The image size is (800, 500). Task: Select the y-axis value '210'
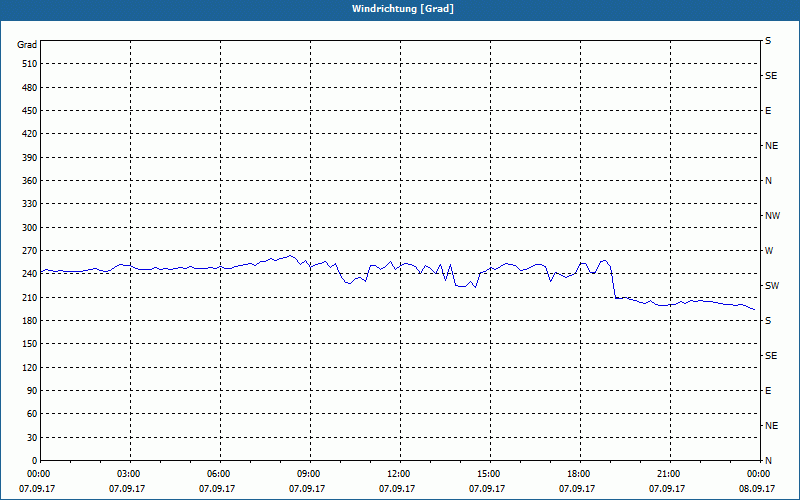[30, 297]
